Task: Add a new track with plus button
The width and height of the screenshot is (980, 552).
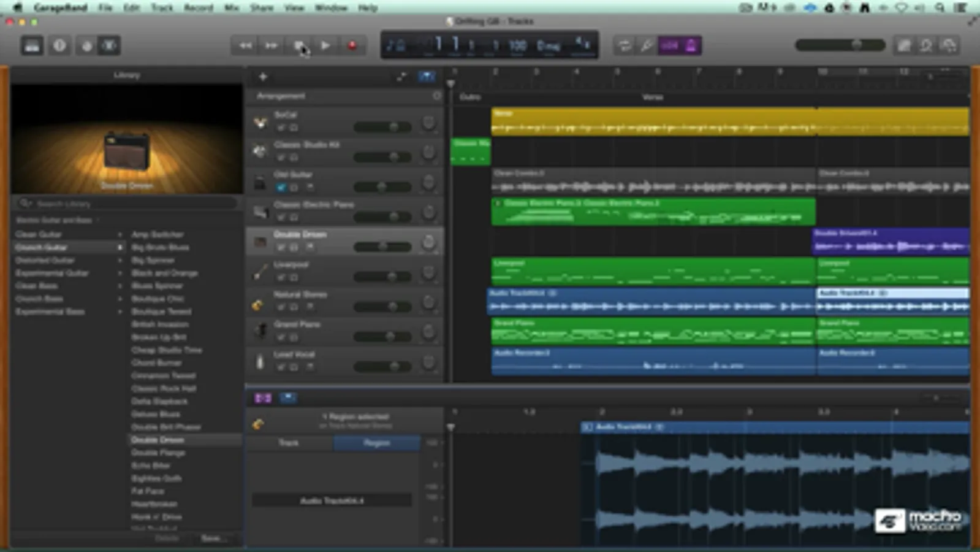Action: [x=263, y=77]
